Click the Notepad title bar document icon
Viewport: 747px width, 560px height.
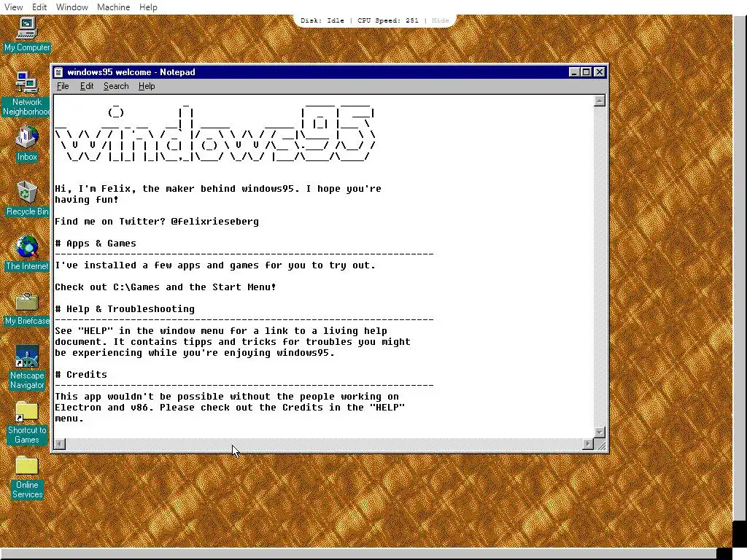pos(58,72)
